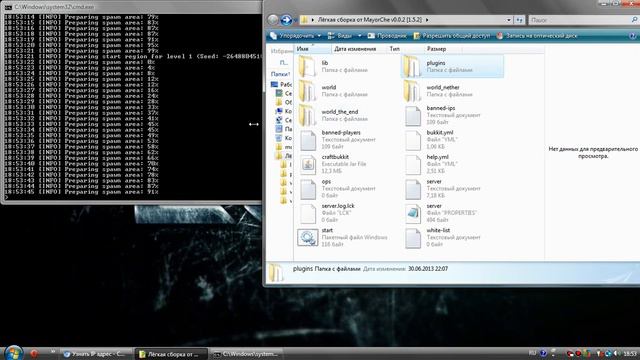Click the RU language indicator
This screenshot has width=640, height=360.
532,353
